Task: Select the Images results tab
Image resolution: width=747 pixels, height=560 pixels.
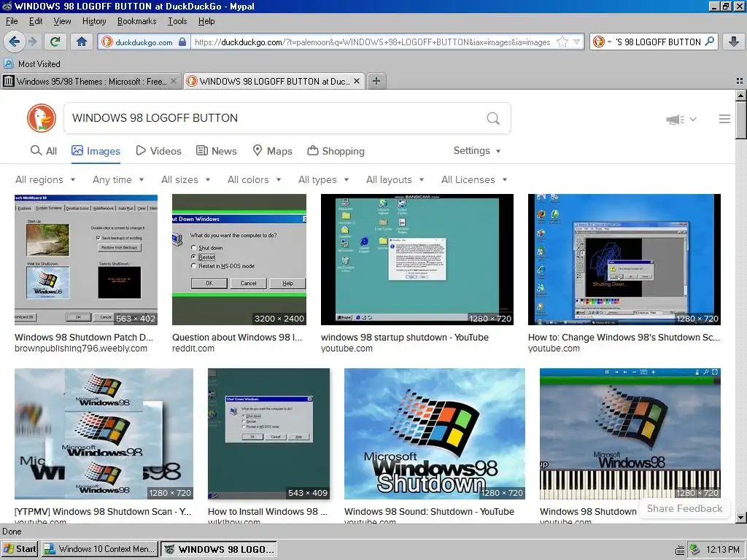Action: click(96, 151)
